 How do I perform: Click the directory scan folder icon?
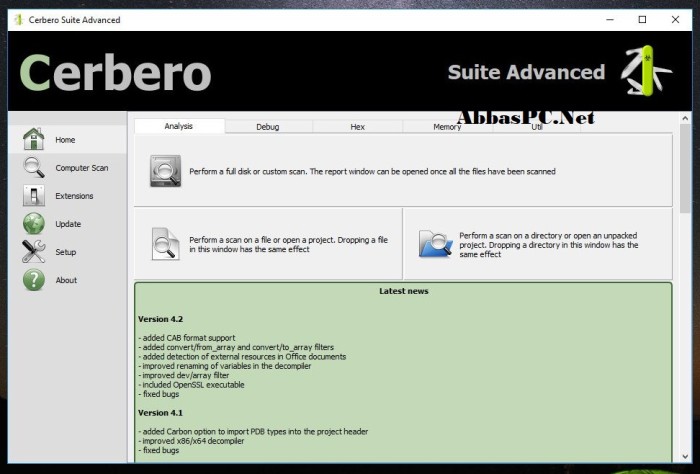(x=436, y=244)
